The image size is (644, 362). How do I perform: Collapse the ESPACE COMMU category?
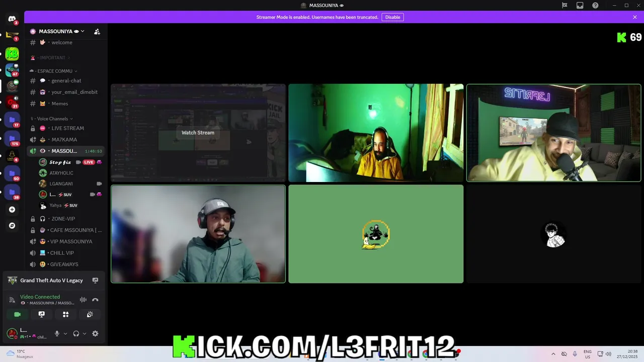54,71
